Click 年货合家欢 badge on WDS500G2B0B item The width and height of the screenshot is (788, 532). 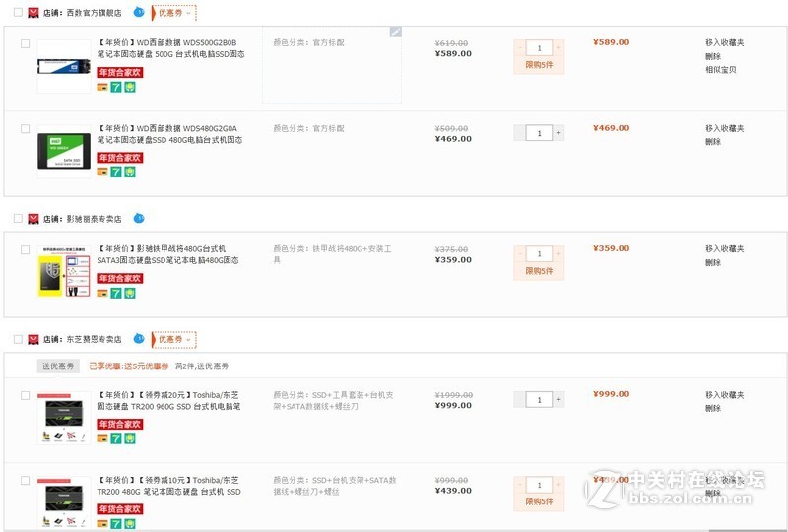click(x=120, y=72)
